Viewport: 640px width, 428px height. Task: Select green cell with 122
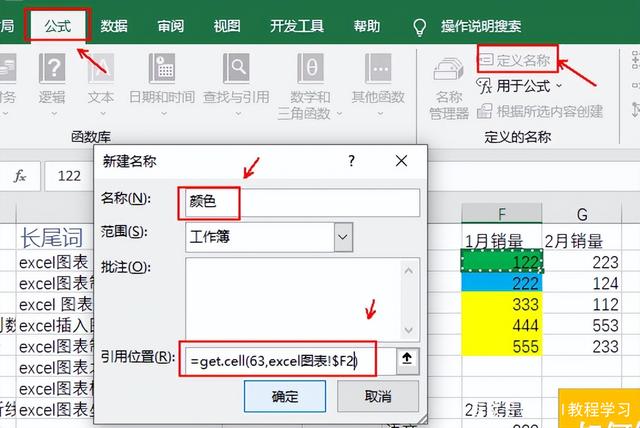[x=502, y=261]
